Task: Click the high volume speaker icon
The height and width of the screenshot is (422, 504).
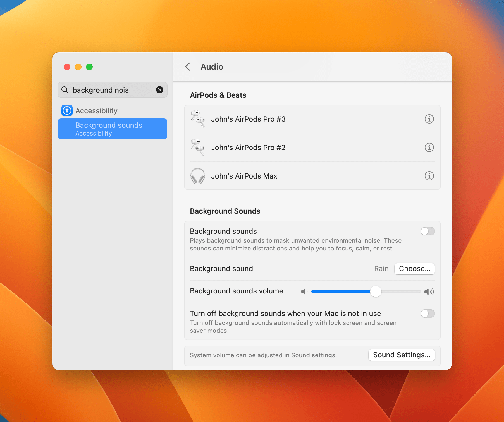Action: click(429, 291)
